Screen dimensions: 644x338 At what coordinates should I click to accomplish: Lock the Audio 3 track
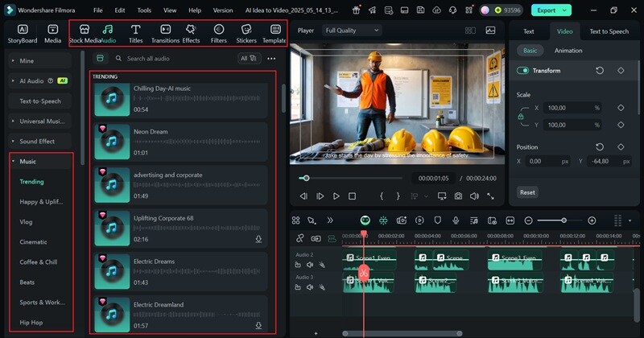tap(298, 287)
